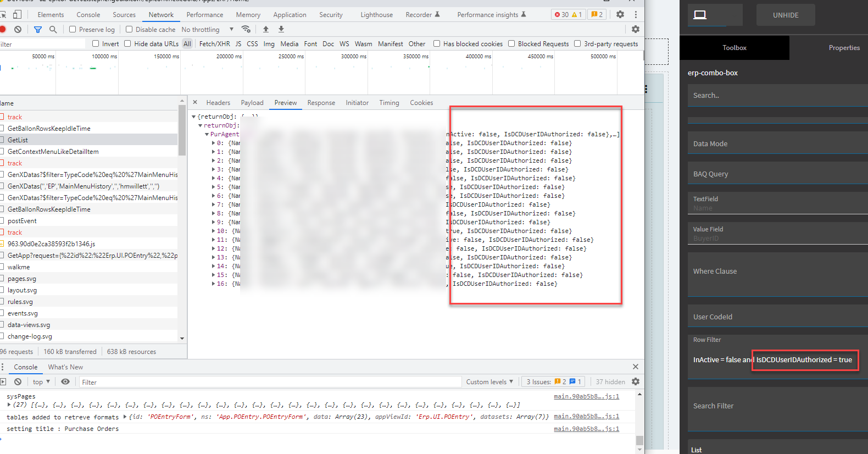Open Custom levels dropdown
This screenshot has width=868, height=454.
[489, 382]
